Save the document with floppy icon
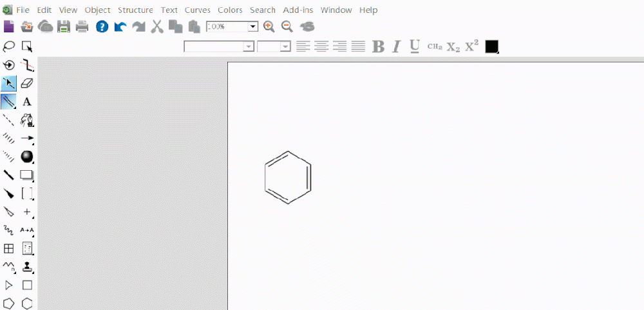Viewport: 644px width, 310px height. coord(64,26)
